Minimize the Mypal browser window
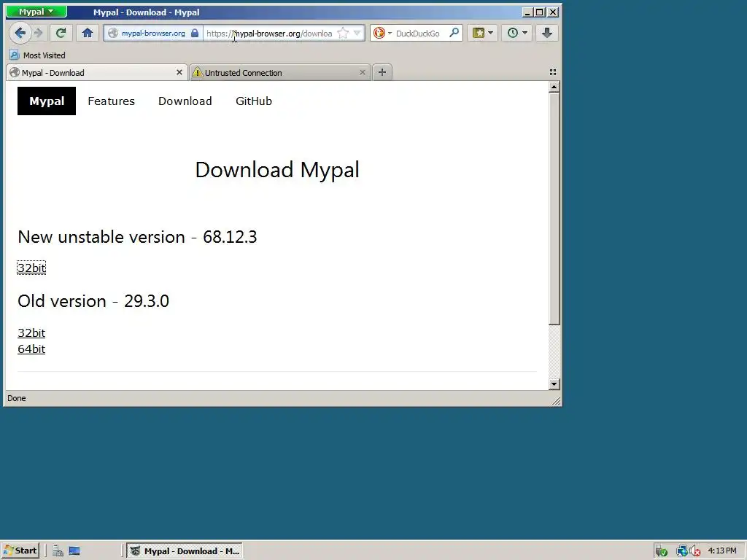Screen dimensions: 747x560 coord(527,12)
